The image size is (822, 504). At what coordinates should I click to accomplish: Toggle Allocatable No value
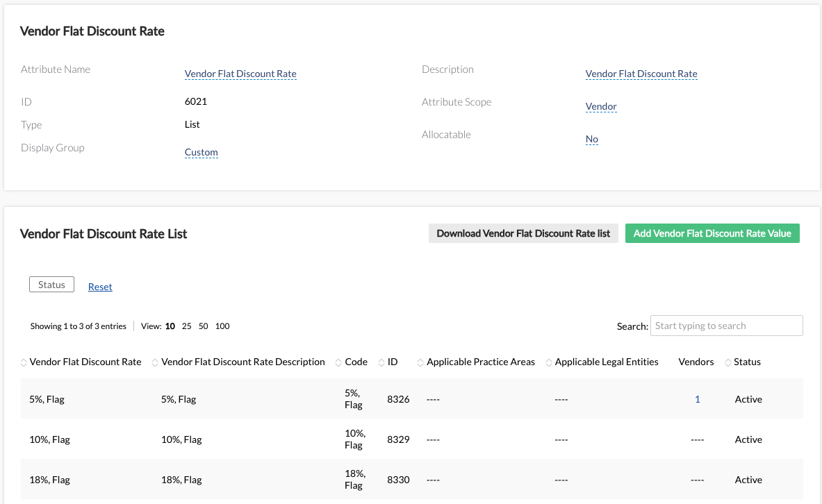[592, 139]
